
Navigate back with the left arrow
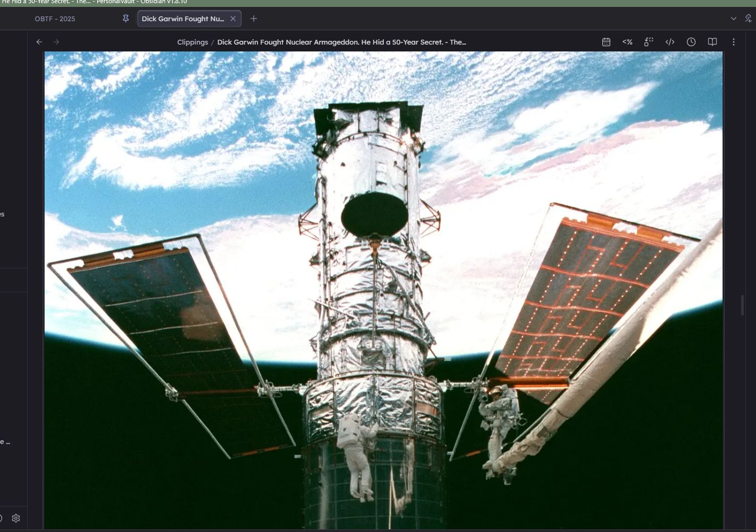click(x=39, y=42)
